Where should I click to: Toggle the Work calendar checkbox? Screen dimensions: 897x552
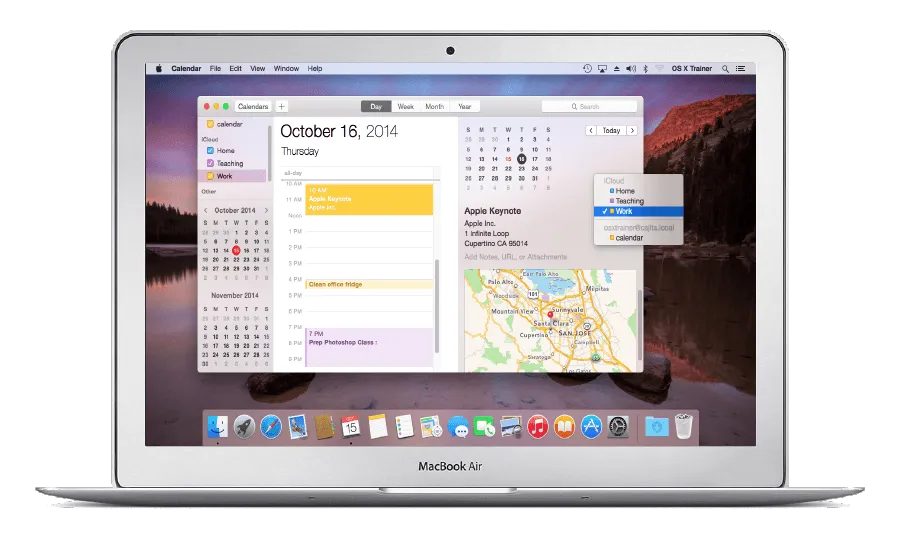pyautogui.click(x=210, y=176)
